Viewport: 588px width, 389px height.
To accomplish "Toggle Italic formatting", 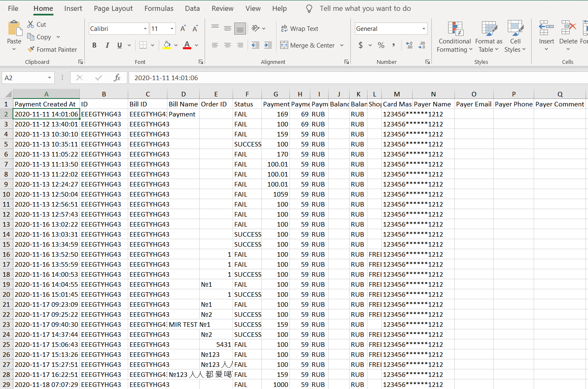I will [x=107, y=45].
